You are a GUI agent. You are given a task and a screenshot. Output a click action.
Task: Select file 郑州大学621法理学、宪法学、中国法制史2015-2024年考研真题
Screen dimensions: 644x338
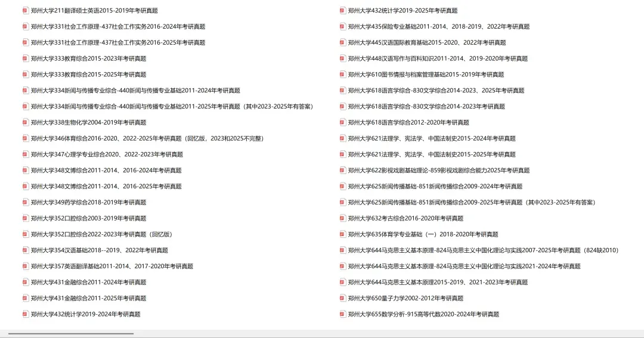[428, 138]
